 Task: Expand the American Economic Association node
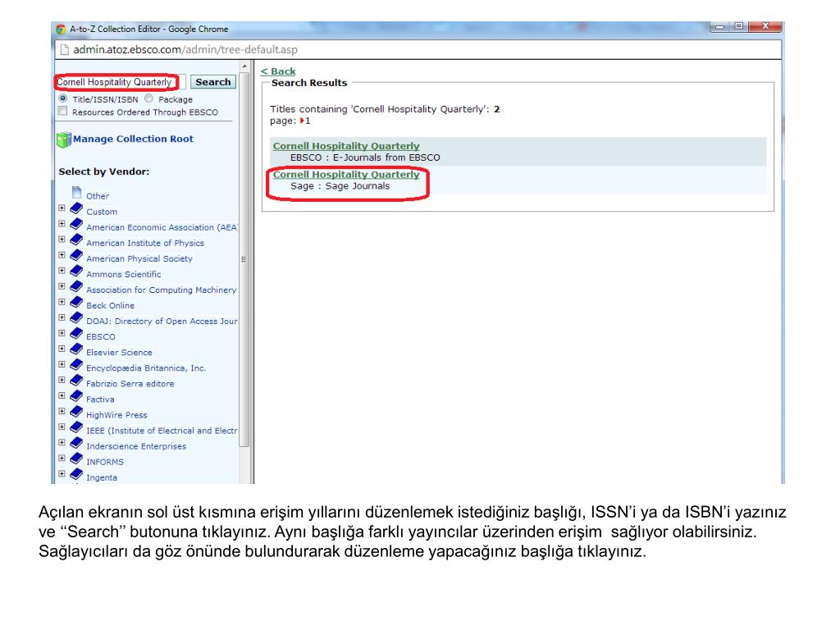(x=62, y=223)
